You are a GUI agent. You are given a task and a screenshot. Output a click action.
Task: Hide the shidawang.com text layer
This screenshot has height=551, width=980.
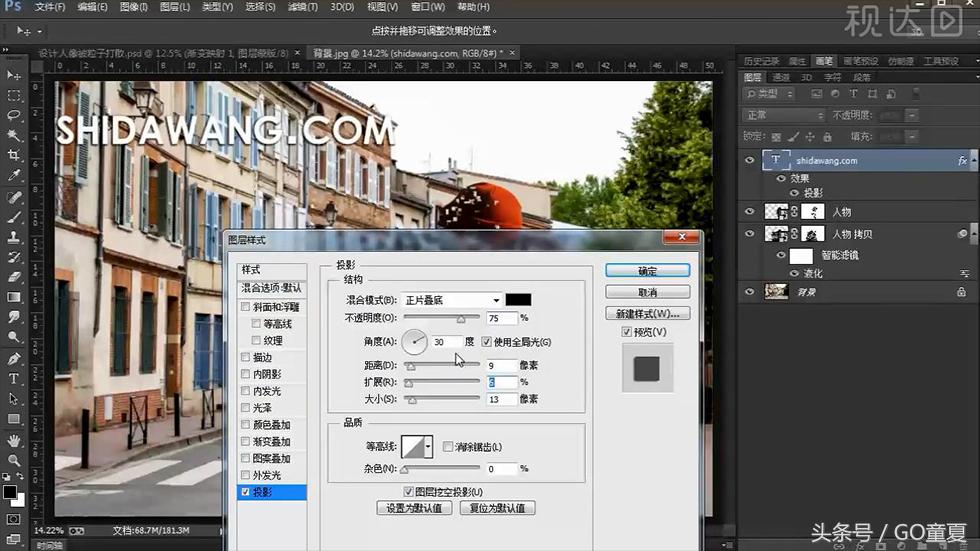(749, 160)
